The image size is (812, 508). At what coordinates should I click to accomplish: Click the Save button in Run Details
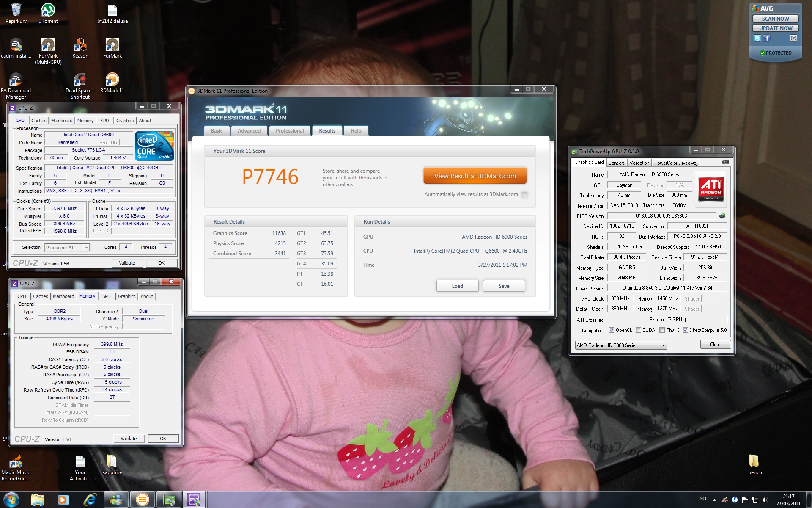tap(504, 286)
